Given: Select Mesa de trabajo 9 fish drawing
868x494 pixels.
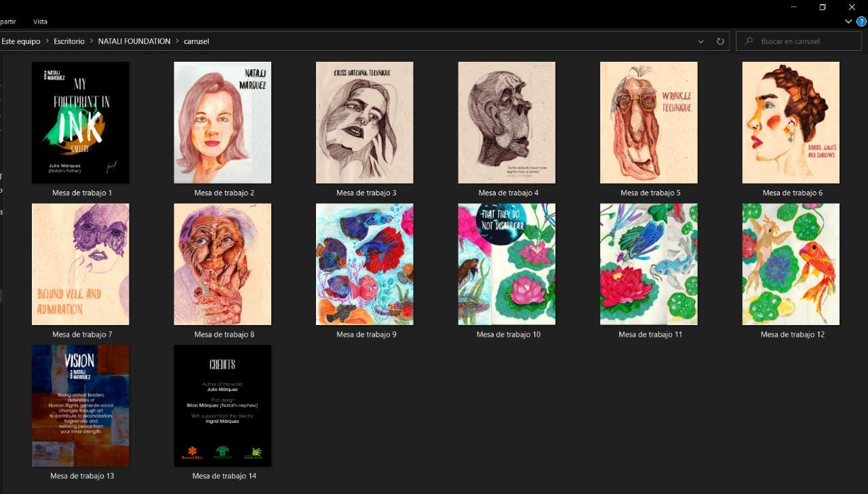Looking at the screenshot, I should (x=364, y=264).
